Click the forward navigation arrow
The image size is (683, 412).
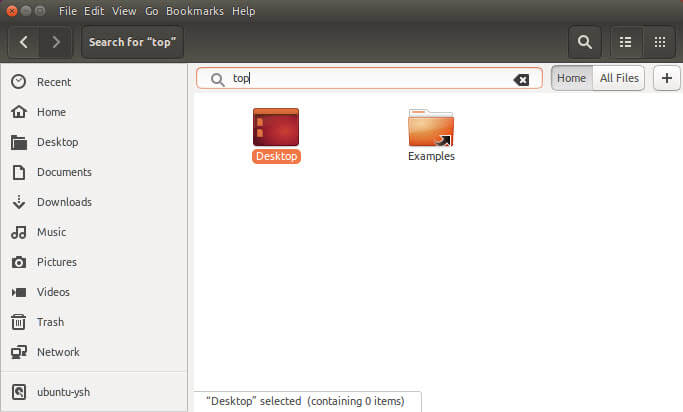tap(55, 42)
